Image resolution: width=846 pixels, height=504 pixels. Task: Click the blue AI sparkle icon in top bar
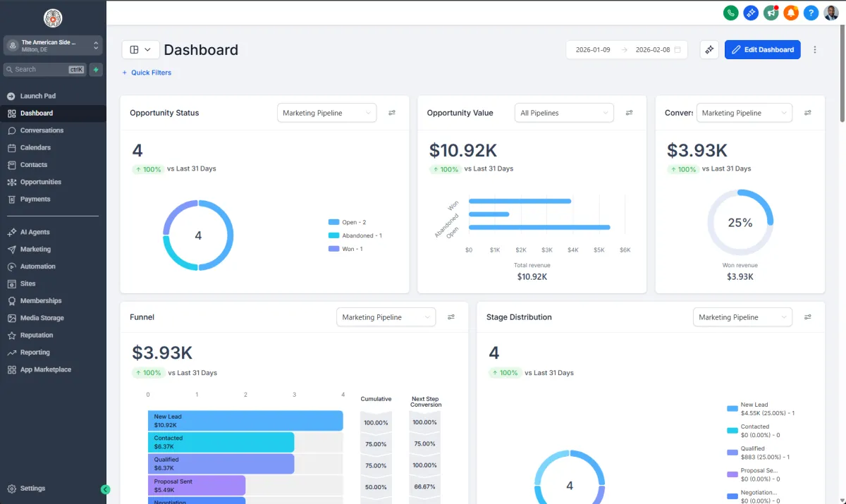(x=751, y=13)
